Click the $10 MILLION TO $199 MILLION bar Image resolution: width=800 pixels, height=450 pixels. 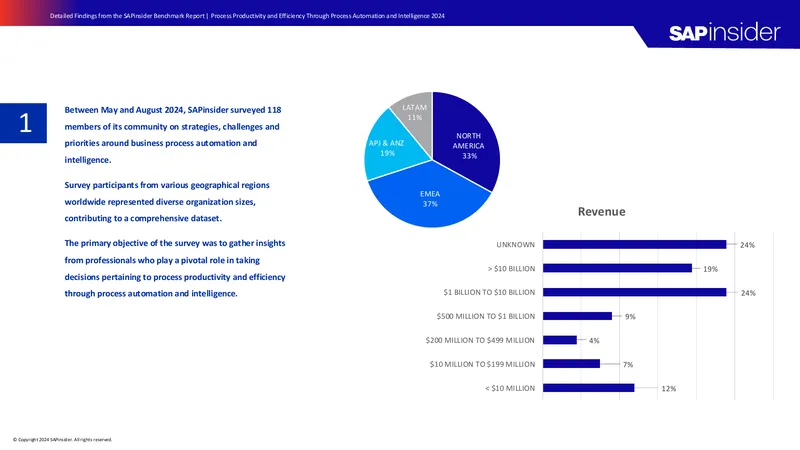(x=571, y=364)
